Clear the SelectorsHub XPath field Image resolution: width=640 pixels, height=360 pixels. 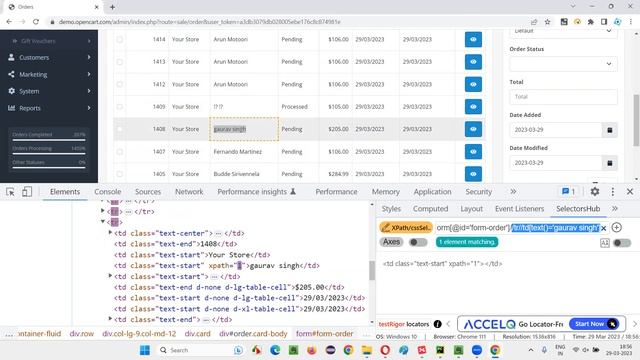pos(604,228)
